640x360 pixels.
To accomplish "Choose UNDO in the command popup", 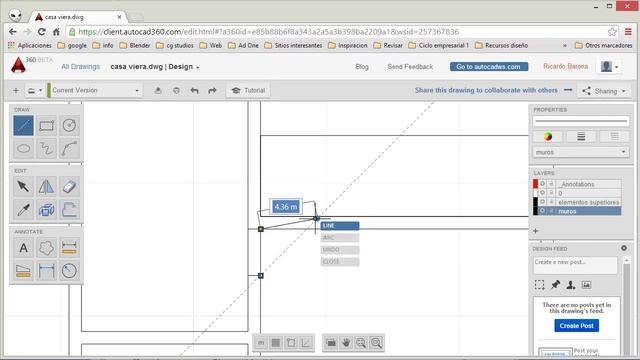I will coord(340,249).
